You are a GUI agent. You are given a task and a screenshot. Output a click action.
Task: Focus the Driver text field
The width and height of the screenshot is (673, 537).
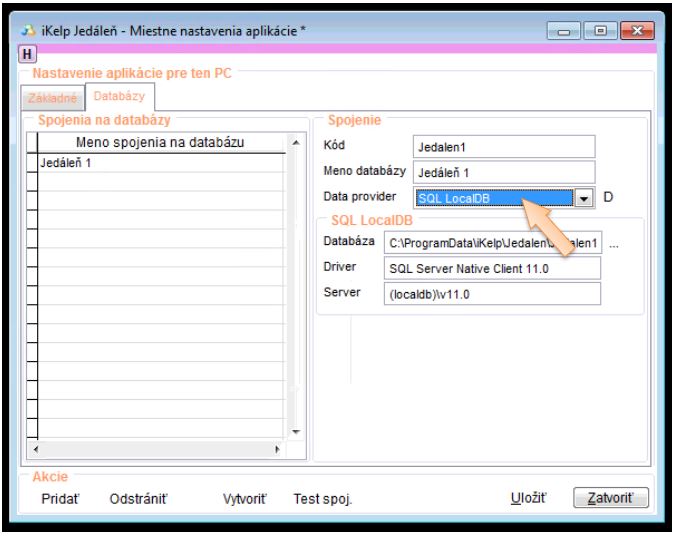491,268
